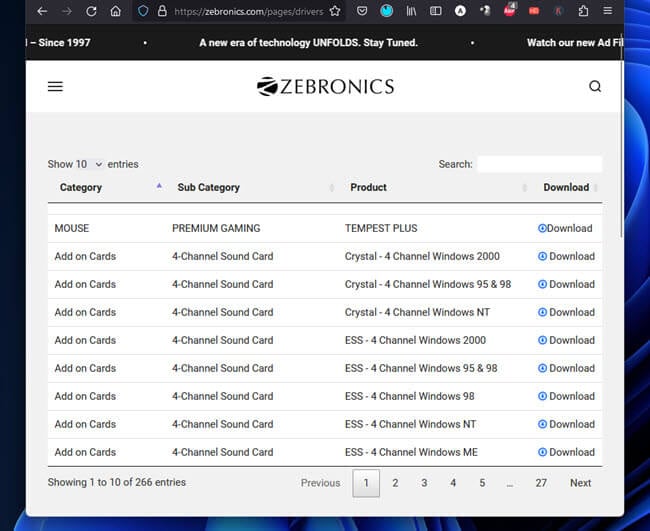Toggle the browser sidebar view

click(435, 11)
